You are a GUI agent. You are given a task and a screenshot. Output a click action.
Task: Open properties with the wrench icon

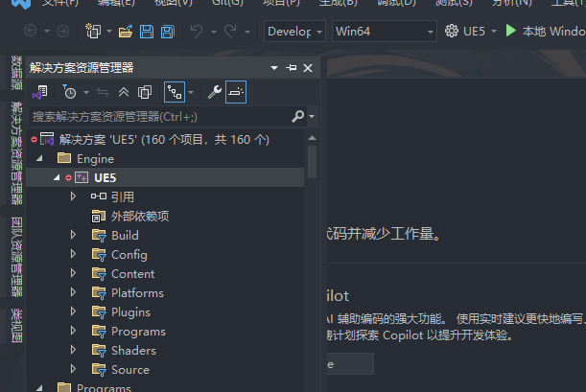(x=215, y=92)
